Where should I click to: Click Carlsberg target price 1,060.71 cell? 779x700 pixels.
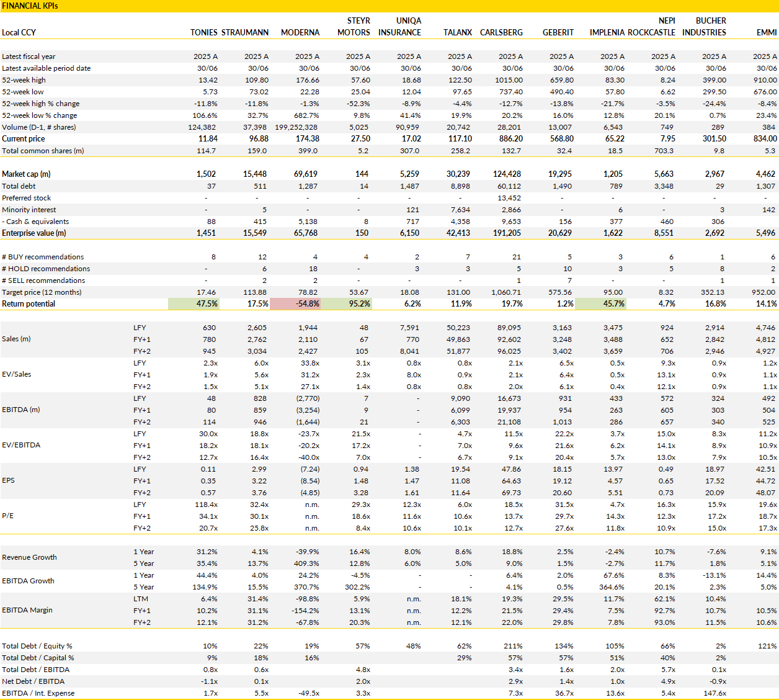507,292
